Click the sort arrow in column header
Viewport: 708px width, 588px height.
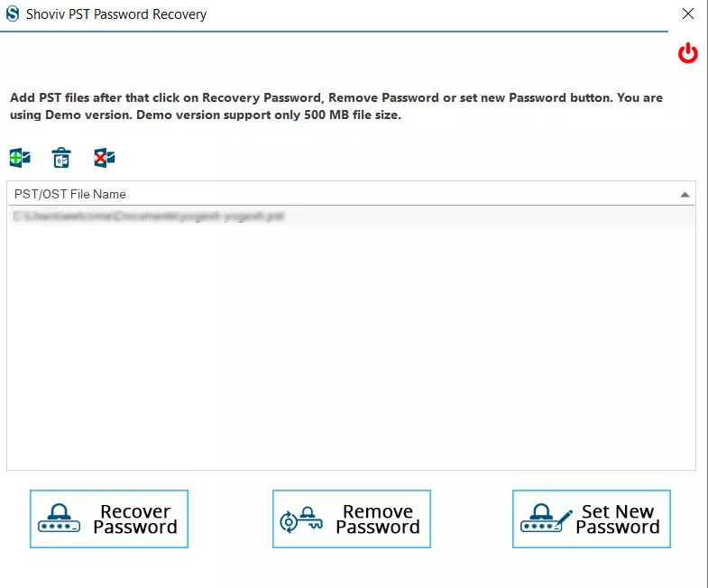point(685,195)
